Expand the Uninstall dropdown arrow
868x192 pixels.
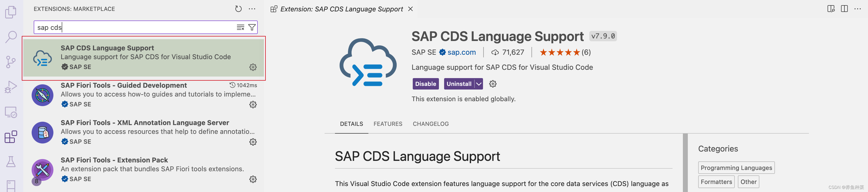click(479, 84)
